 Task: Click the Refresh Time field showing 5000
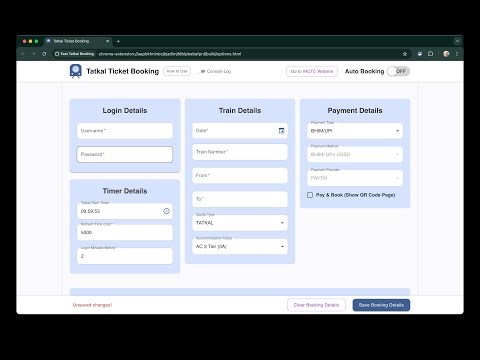tap(125, 232)
